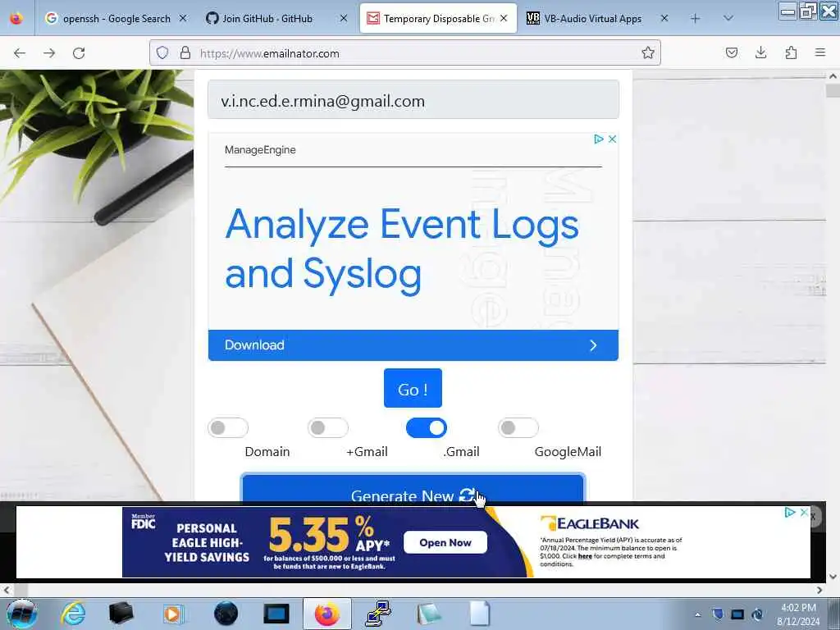Show hidden system tray icons
840x630 pixels.
click(697, 614)
